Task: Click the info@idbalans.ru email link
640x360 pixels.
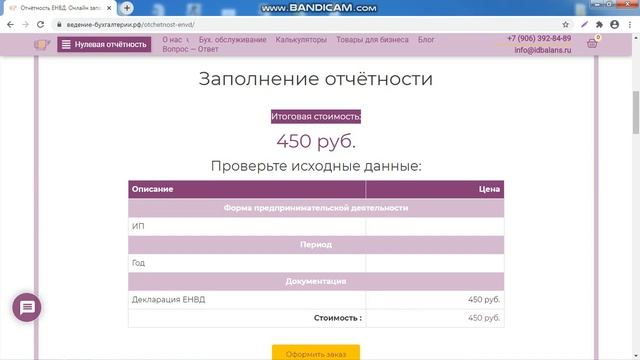Action: pos(543,50)
